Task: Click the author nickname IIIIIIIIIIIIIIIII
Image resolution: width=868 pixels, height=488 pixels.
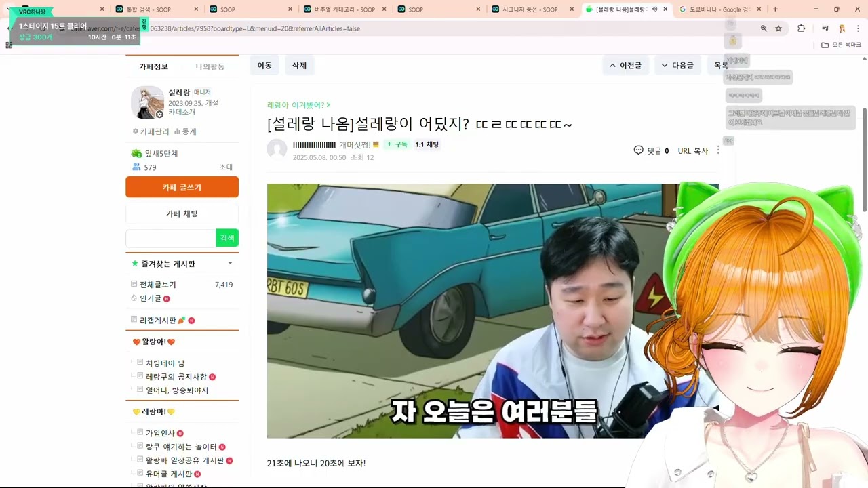Action: 314,144
